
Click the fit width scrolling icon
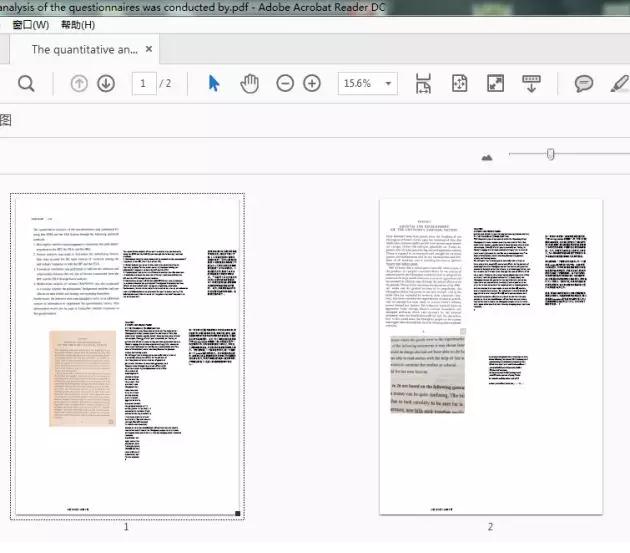coord(423,84)
